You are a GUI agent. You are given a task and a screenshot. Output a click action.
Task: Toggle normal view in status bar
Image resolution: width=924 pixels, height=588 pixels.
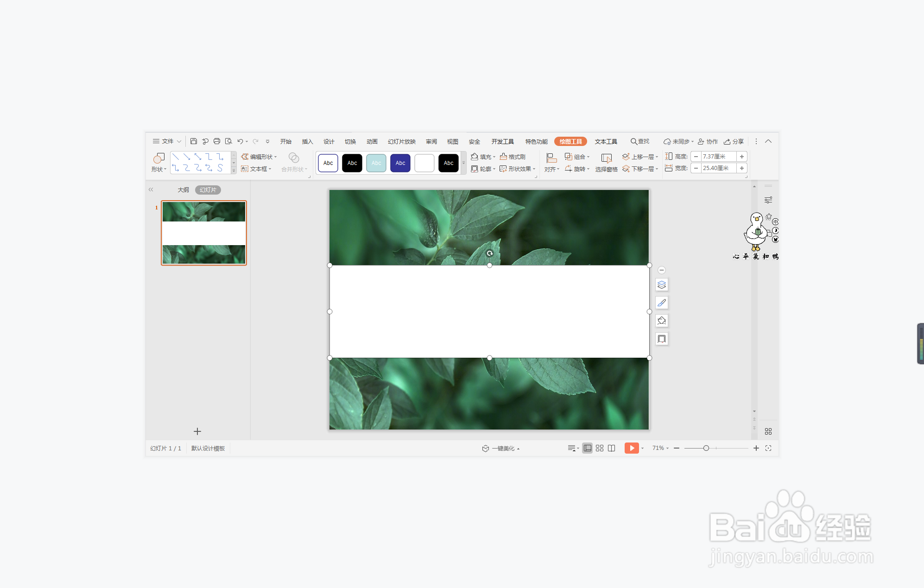click(587, 448)
